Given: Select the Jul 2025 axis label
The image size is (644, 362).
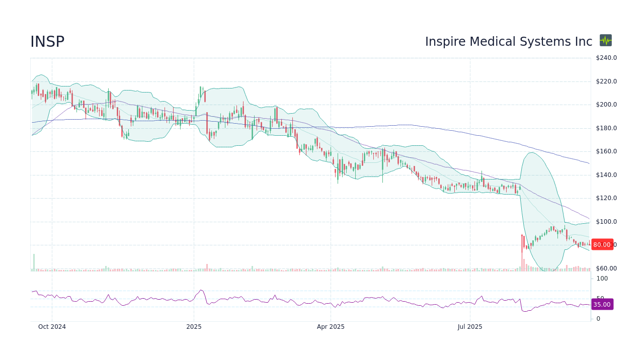Looking at the screenshot, I should tap(470, 326).
